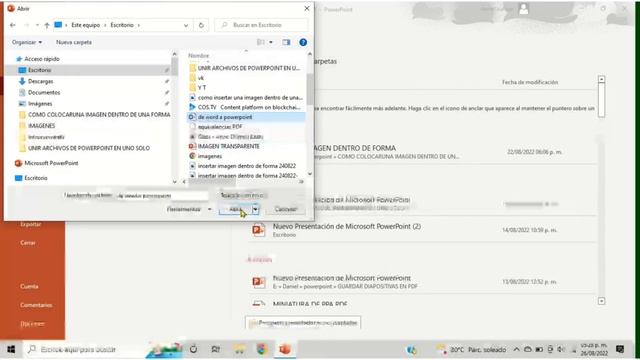Click the Cancelar button
Image resolution: width=640 pixels, height=360 pixels.
[x=286, y=209]
